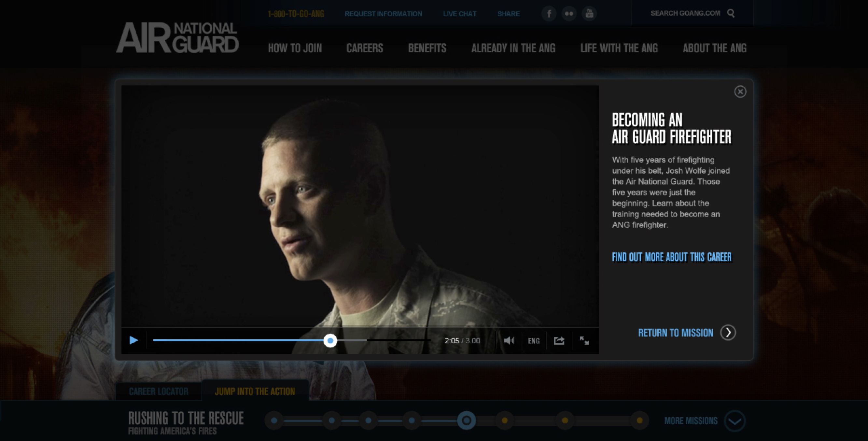This screenshot has height=441, width=868.
Task: Select the fourth mission timeline dot
Action: click(412, 420)
